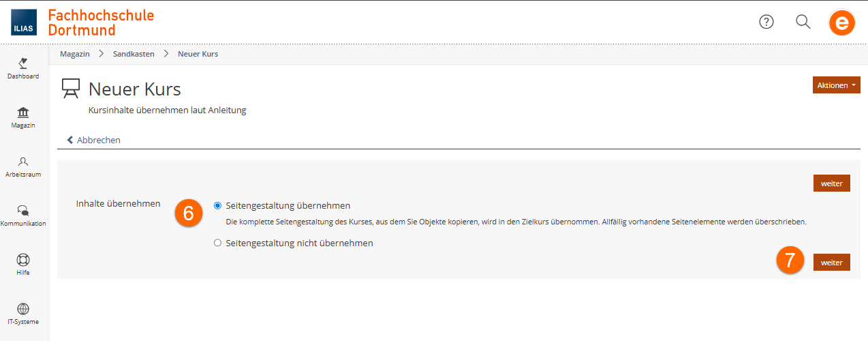Open IT-Systeme globe icon
This screenshot has width=868, height=341.
point(23,309)
